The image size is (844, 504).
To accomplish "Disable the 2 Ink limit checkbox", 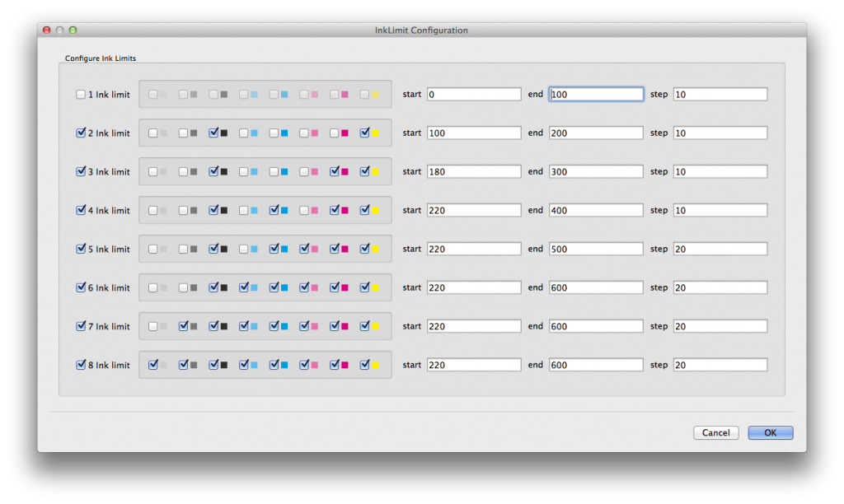I will (x=81, y=133).
